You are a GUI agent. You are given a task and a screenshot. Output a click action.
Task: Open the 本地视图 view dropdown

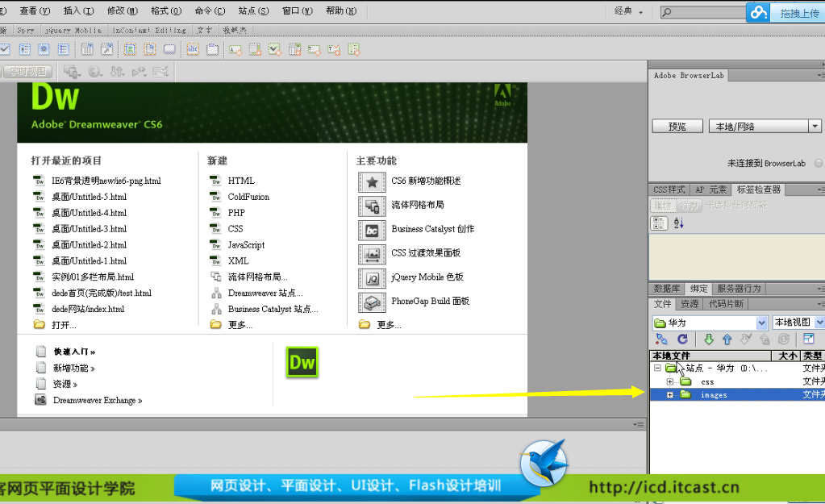819,323
